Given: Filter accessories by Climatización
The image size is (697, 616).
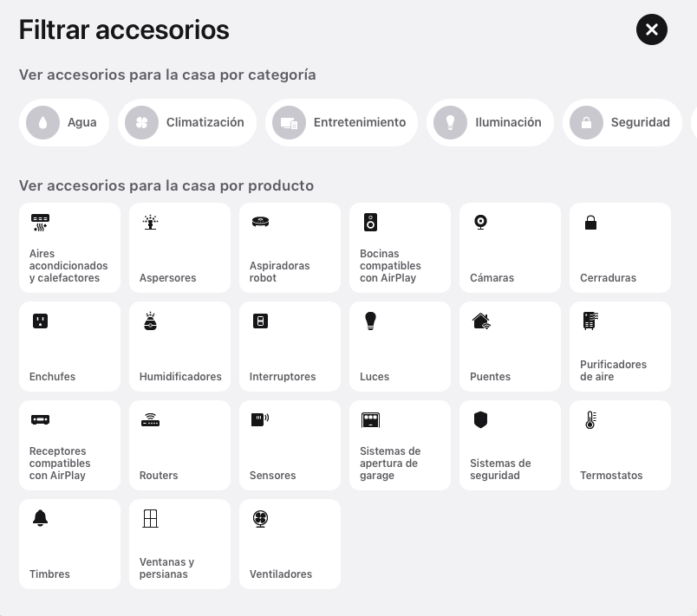Looking at the screenshot, I should point(186,122).
